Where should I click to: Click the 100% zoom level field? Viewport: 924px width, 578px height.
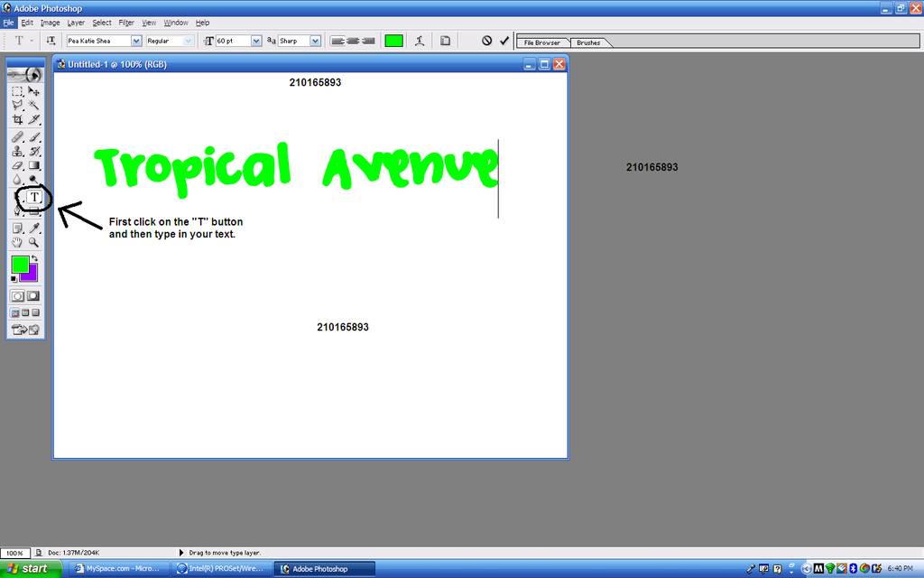[14, 554]
